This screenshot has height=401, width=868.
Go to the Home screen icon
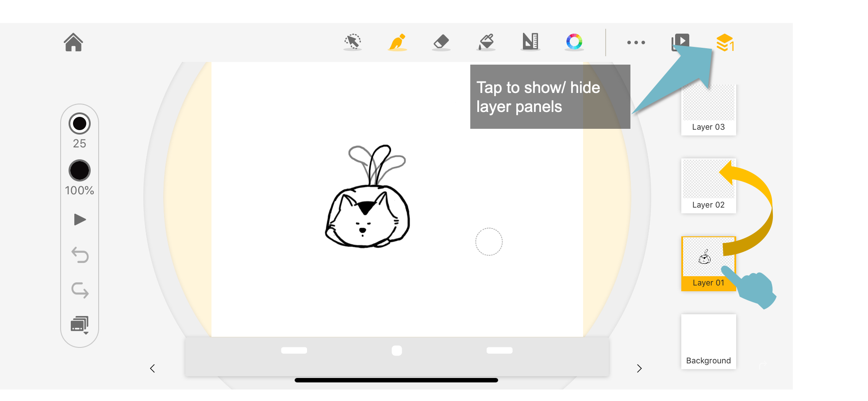click(73, 42)
